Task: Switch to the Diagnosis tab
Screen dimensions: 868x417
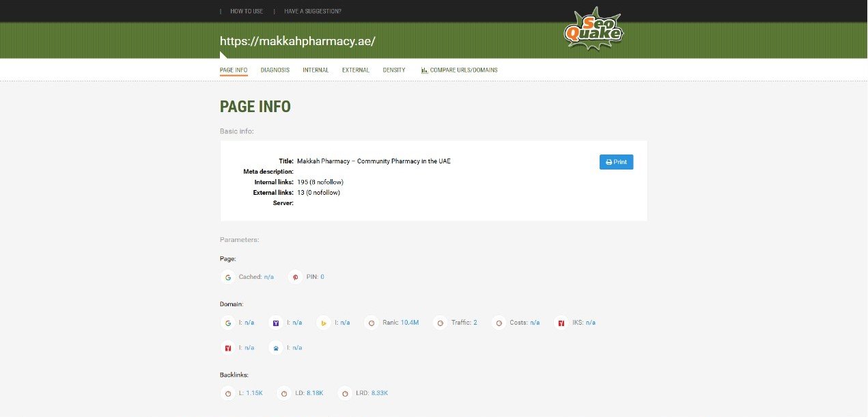Action: (275, 70)
